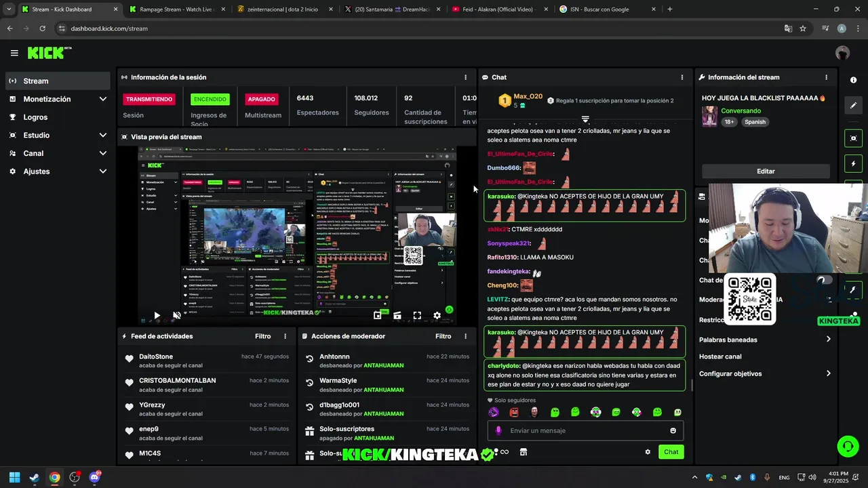Open Acciones de moderador three-dot menu
The image size is (868, 488).
point(465,336)
